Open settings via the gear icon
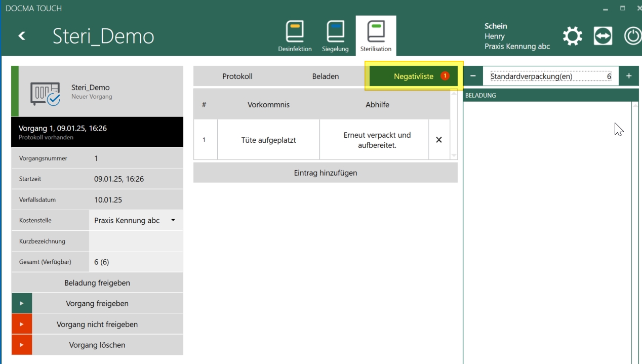This screenshot has width=642, height=364. click(x=573, y=36)
